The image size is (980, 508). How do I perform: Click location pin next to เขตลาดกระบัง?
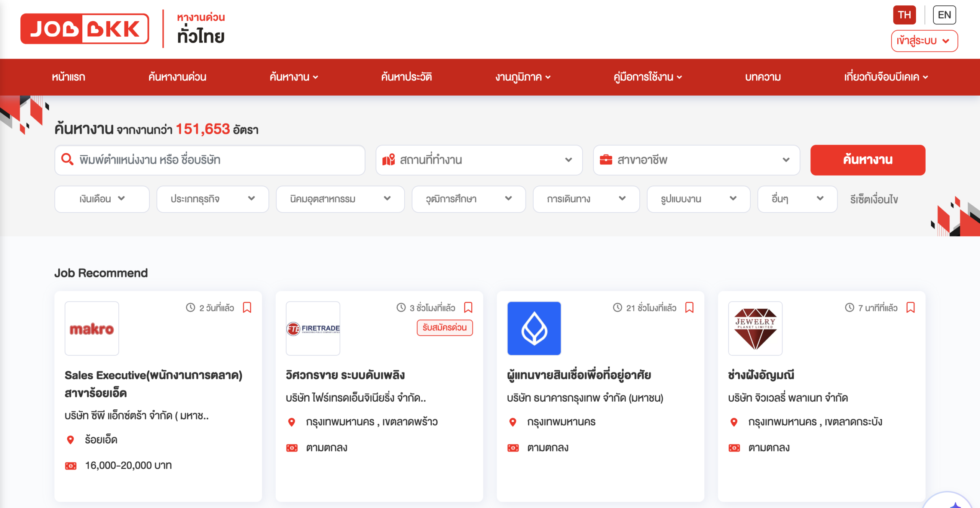734,422
